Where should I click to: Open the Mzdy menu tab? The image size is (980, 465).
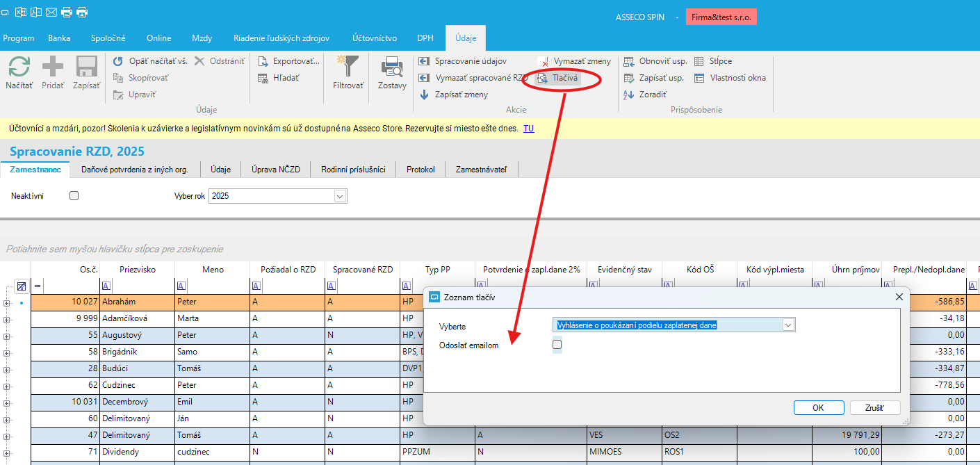(x=202, y=38)
